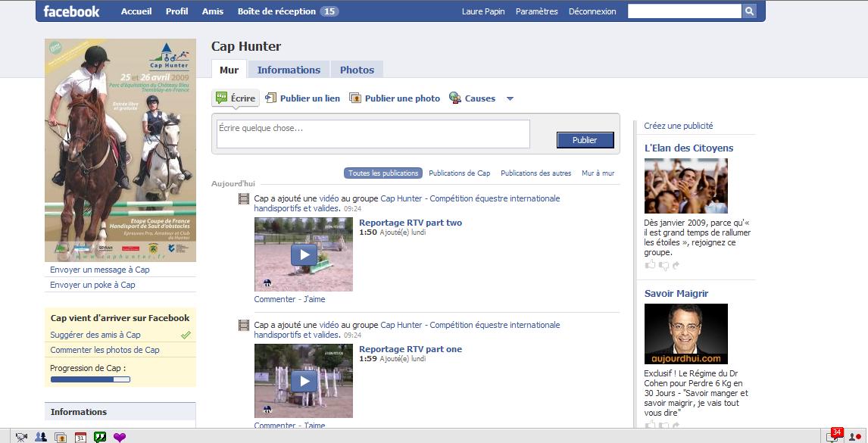This screenshot has width=868, height=443.
Task: Click the Publier une photo icon
Action: click(x=354, y=98)
